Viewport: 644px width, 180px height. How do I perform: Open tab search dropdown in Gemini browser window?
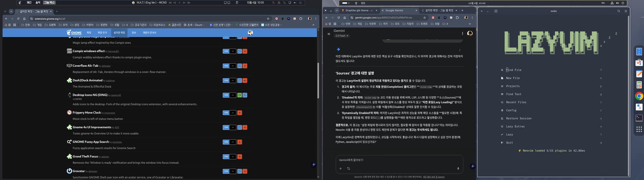click(x=337, y=10)
